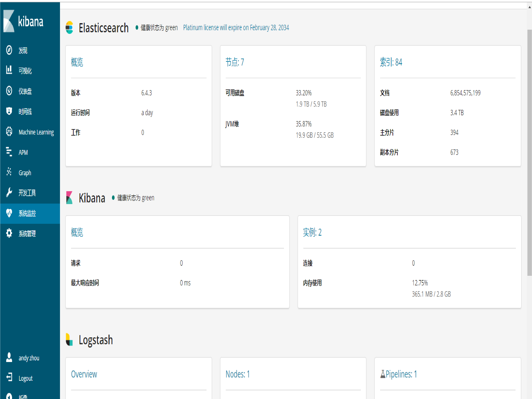Open the 时间线 Timelion icon
The height and width of the screenshot is (399, 532).
[9, 111]
